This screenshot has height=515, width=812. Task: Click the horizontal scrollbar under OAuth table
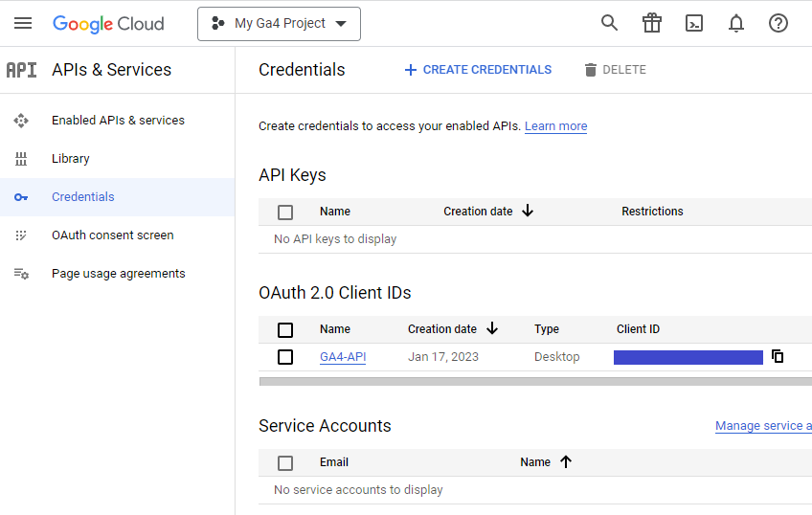(x=535, y=381)
